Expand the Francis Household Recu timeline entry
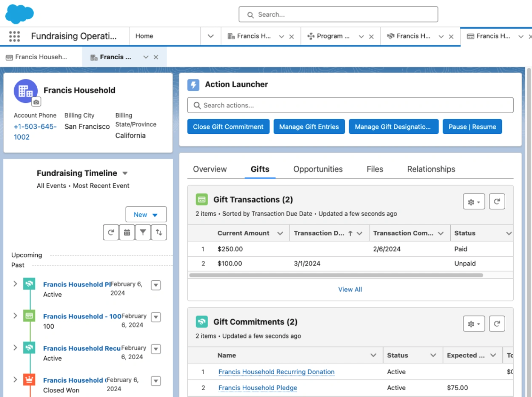 pos(15,348)
